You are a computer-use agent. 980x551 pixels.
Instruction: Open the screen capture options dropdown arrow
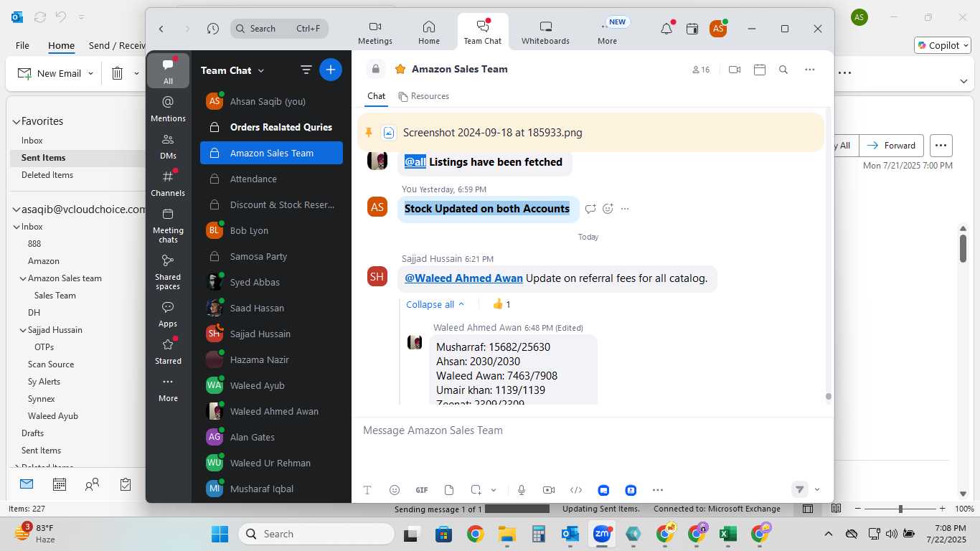(494, 490)
